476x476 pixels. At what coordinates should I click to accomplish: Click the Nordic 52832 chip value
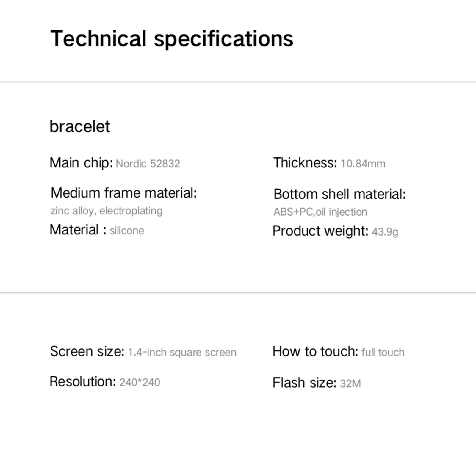pyautogui.click(x=148, y=164)
